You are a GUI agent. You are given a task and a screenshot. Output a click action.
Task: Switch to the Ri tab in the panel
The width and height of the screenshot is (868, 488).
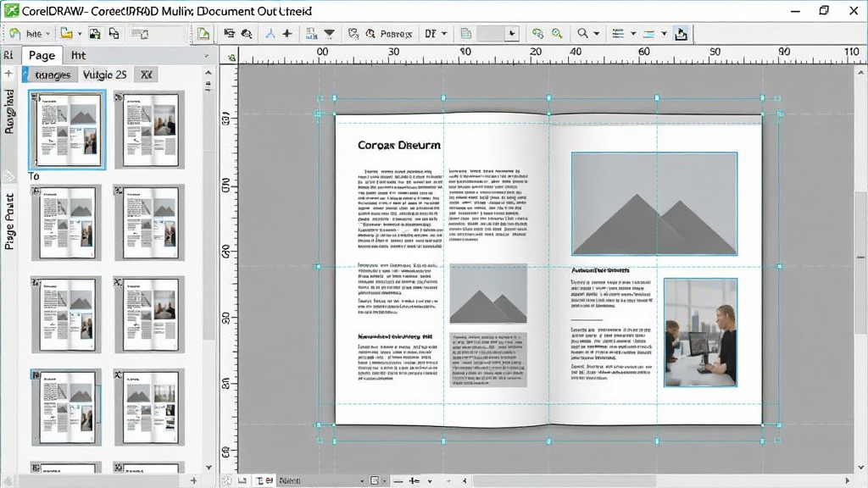(x=8, y=55)
